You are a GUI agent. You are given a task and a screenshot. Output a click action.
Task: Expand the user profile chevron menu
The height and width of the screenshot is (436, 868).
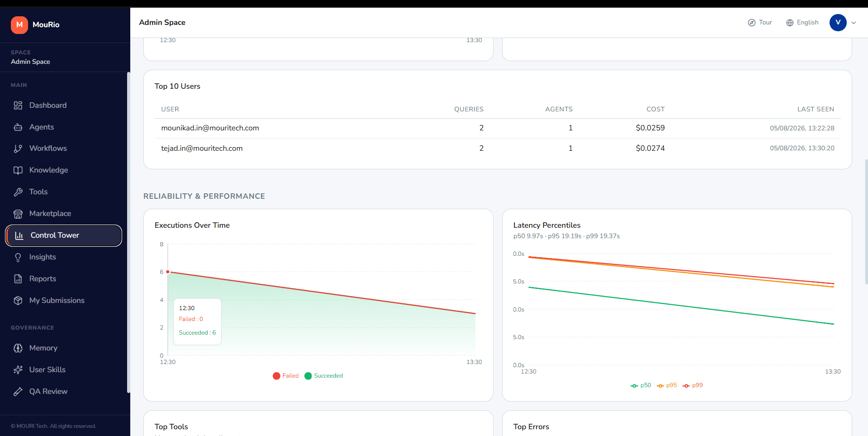coord(854,23)
